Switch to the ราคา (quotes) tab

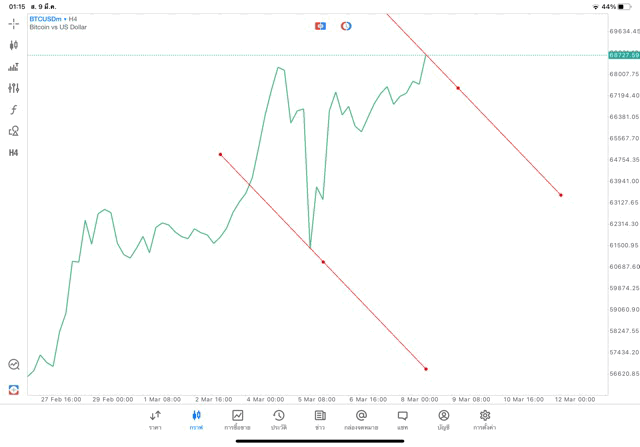[x=155, y=420]
